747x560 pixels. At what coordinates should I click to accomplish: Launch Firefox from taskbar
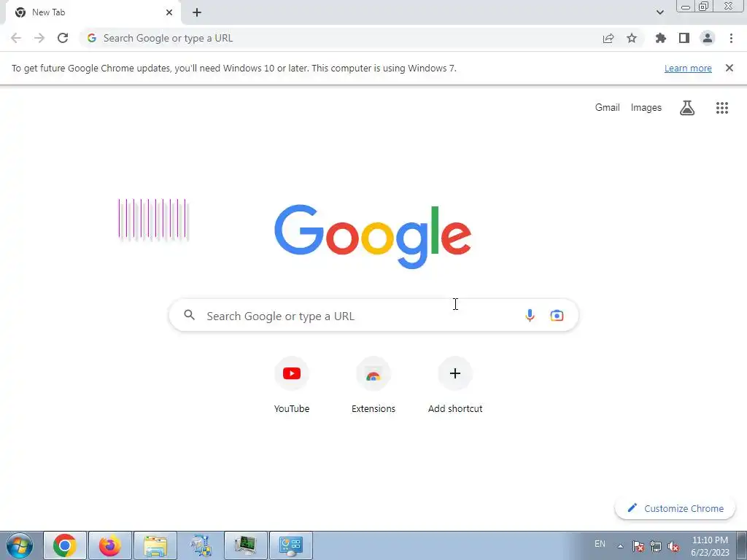[110, 545]
